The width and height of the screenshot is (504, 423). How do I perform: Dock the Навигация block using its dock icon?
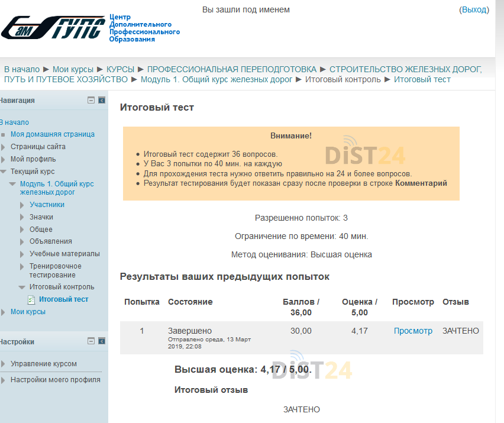(101, 100)
